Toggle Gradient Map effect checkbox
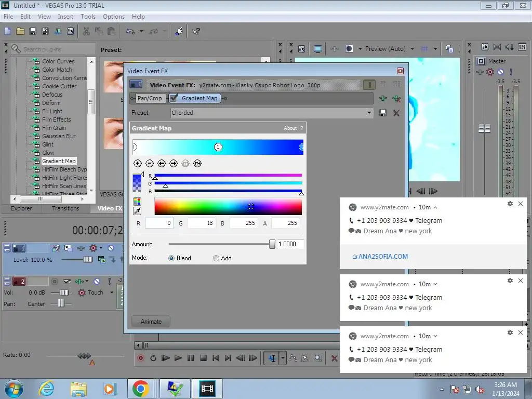This screenshot has height=399, width=532. point(174,98)
